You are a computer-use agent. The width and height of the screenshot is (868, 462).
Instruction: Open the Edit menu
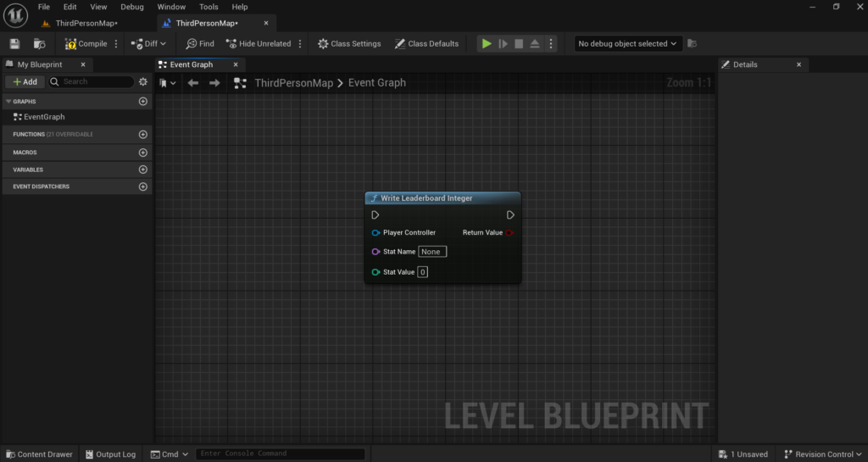pos(70,7)
